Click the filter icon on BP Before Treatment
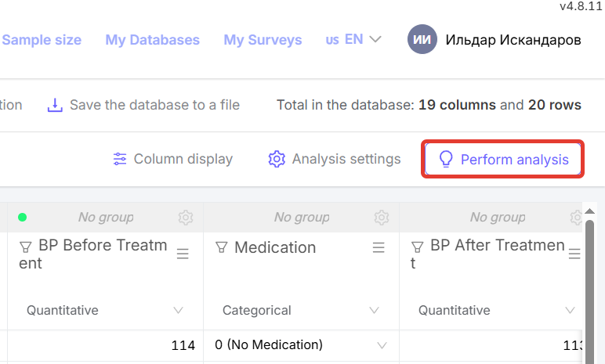Viewport: 605px width, 364px height. click(25, 247)
